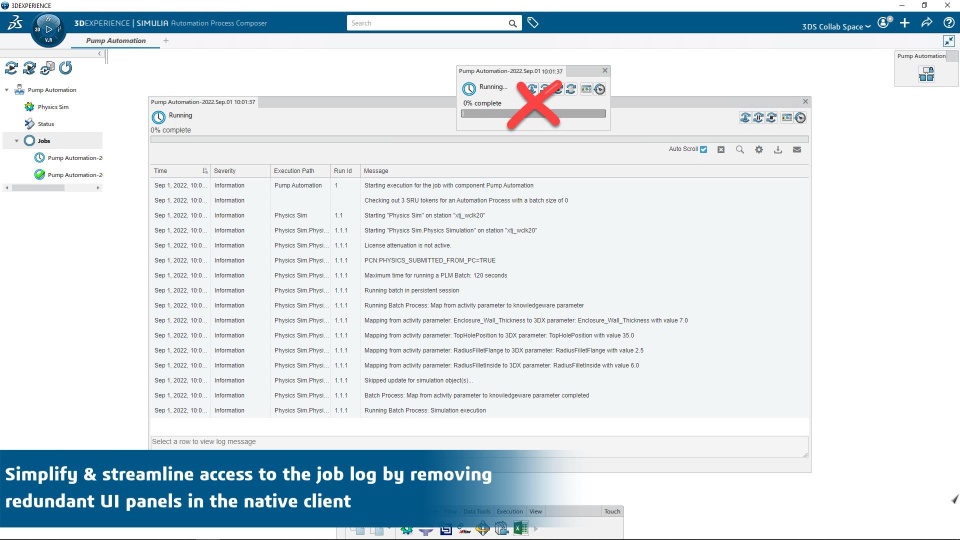
Task: Open the Touch tab in the bottom action bar
Action: (x=612, y=511)
